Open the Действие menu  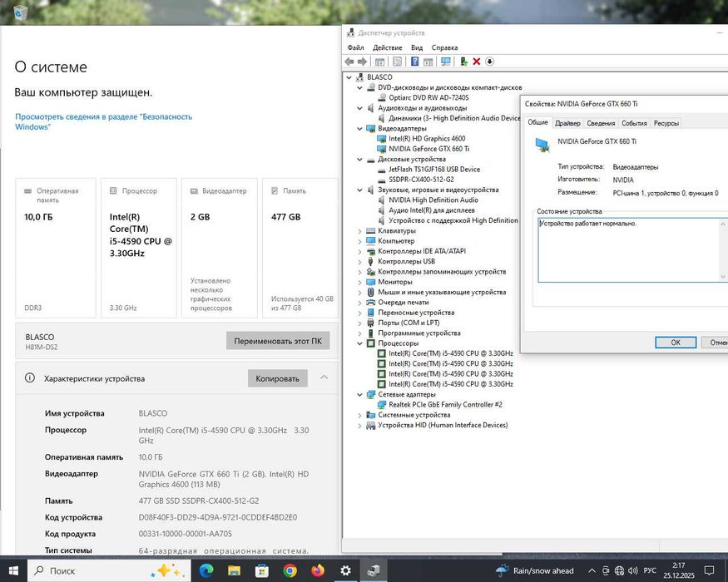(387, 47)
